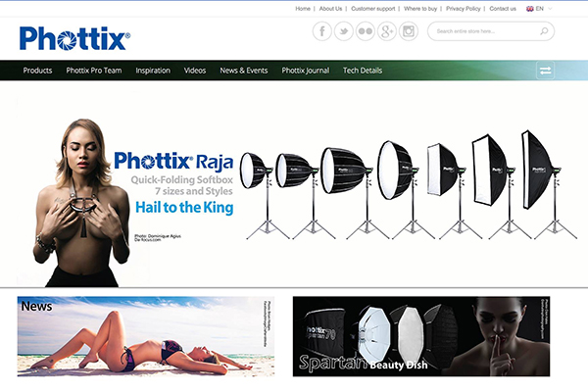Open the Flickr social icon
Viewport: 588px width, 392px height.
click(x=366, y=31)
